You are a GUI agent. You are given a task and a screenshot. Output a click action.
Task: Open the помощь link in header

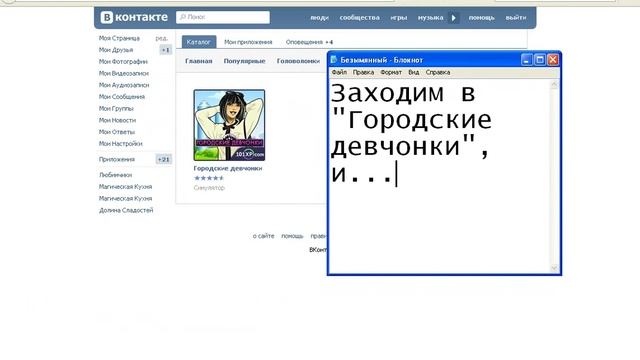click(481, 18)
